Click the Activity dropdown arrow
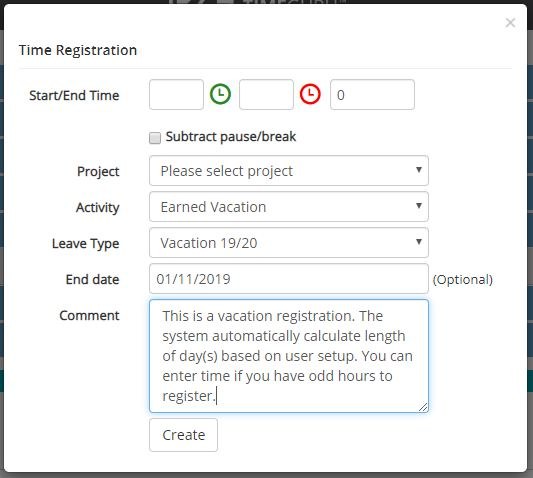The image size is (533, 478). pos(419,206)
